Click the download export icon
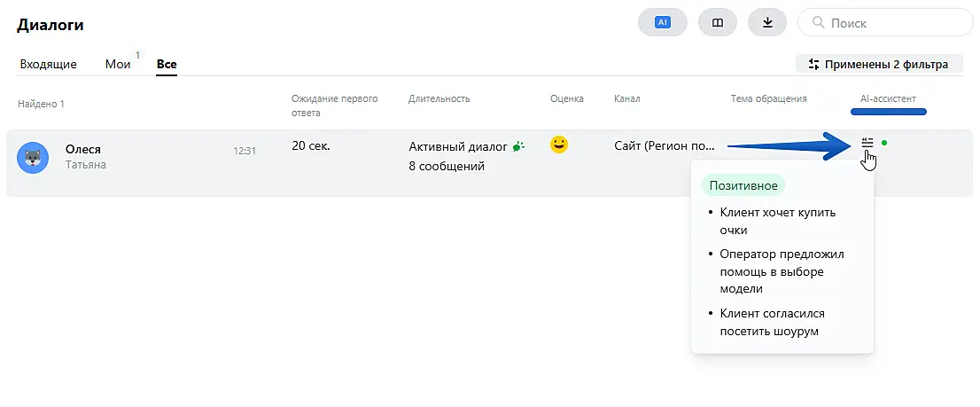The height and width of the screenshot is (407, 980). coord(767,23)
